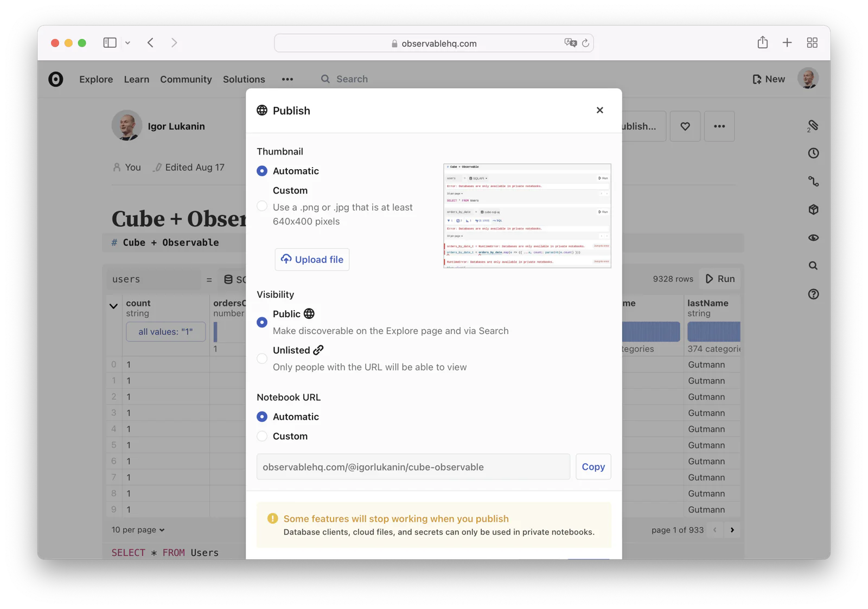Open the Learn menu
The height and width of the screenshot is (609, 868).
click(137, 79)
